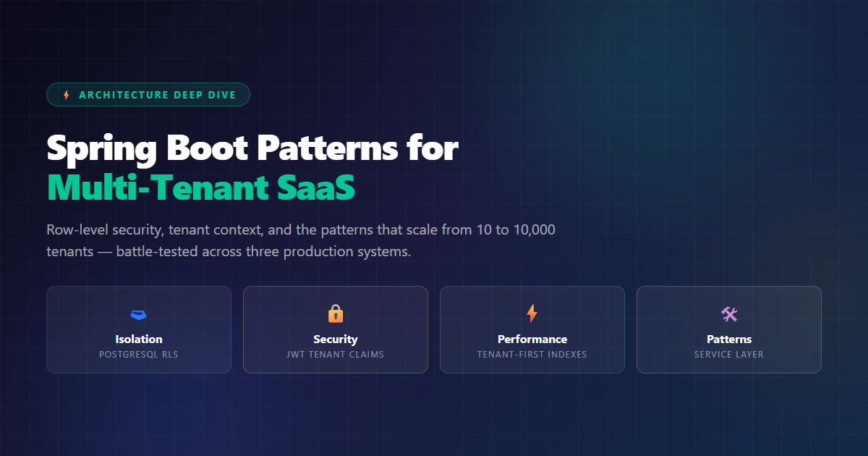Image resolution: width=868 pixels, height=456 pixels.
Task: Click the hammer and wrench Patterns icon
Action: pos(729,313)
